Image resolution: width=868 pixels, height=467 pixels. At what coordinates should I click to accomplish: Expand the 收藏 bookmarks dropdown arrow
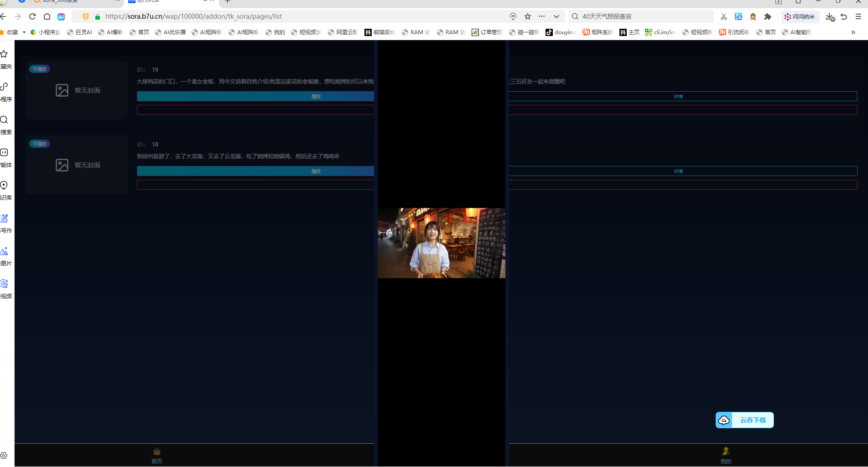pos(24,32)
